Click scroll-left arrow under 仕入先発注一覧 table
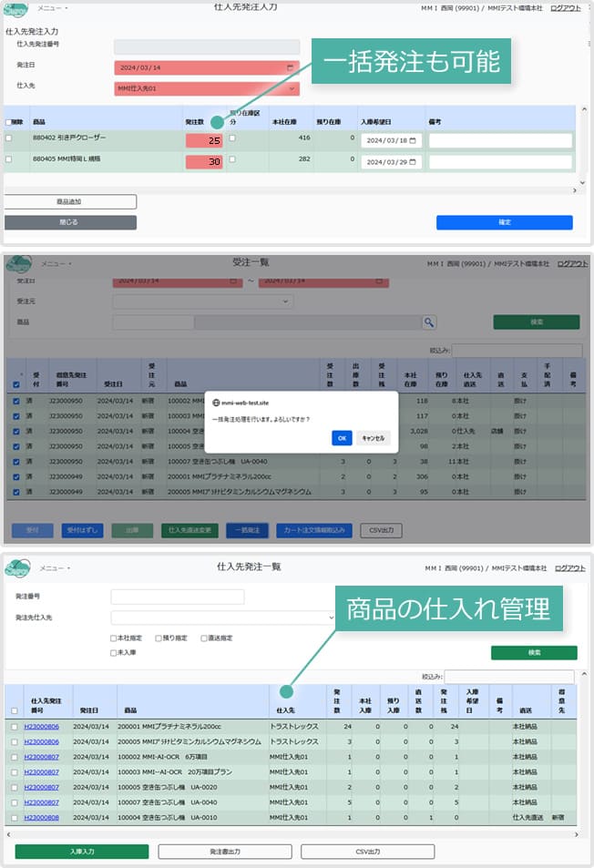The height and width of the screenshot is (868, 594). (8, 833)
